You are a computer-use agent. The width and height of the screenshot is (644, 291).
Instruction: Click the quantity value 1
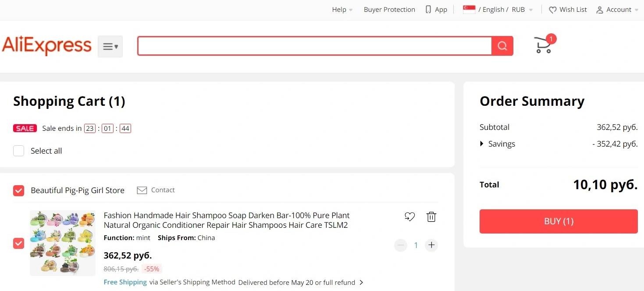point(416,245)
